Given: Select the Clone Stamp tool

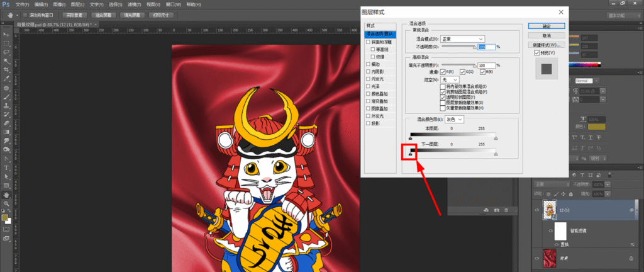Looking at the screenshot, I should pos(6,106).
